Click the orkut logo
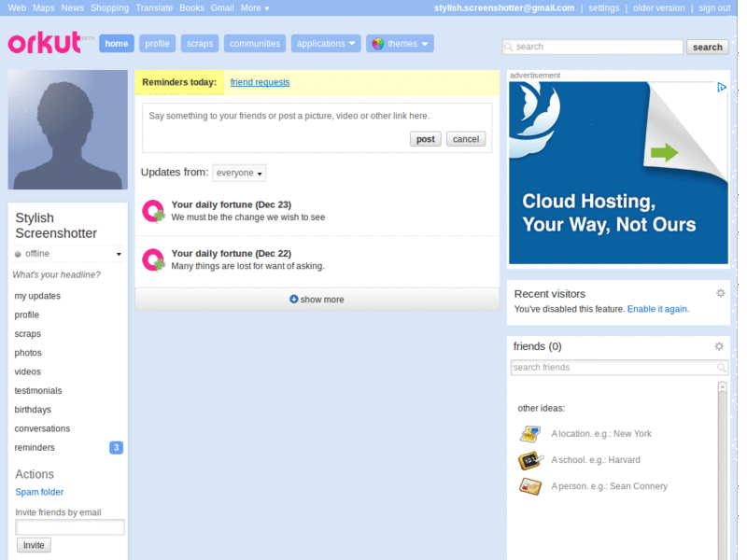Image resolution: width=747 pixels, height=560 pixels. [x=44, y=42]
